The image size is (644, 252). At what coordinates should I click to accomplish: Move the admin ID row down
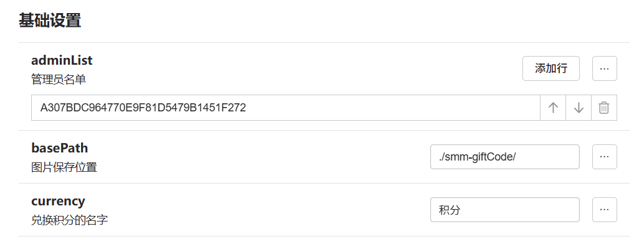[579, 108]
